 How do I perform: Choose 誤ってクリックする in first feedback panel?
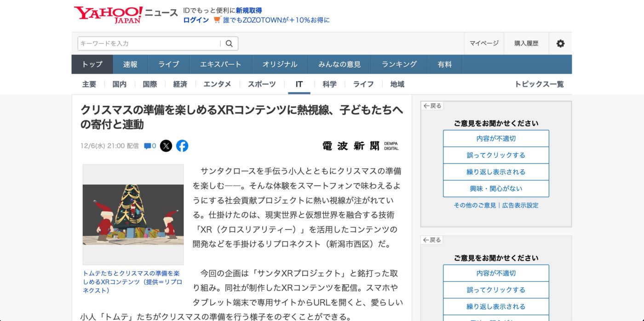pos(496,155)
